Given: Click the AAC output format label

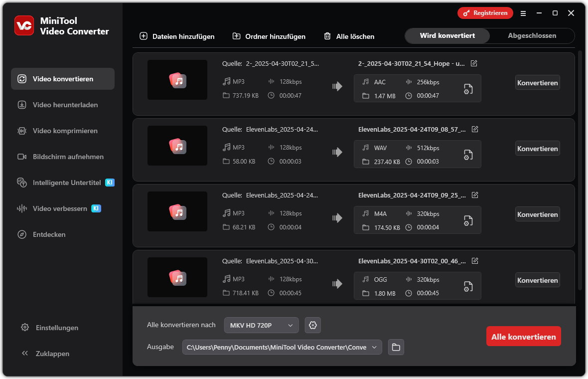Looking at the screenshot, I should click(x=380, y=82).
